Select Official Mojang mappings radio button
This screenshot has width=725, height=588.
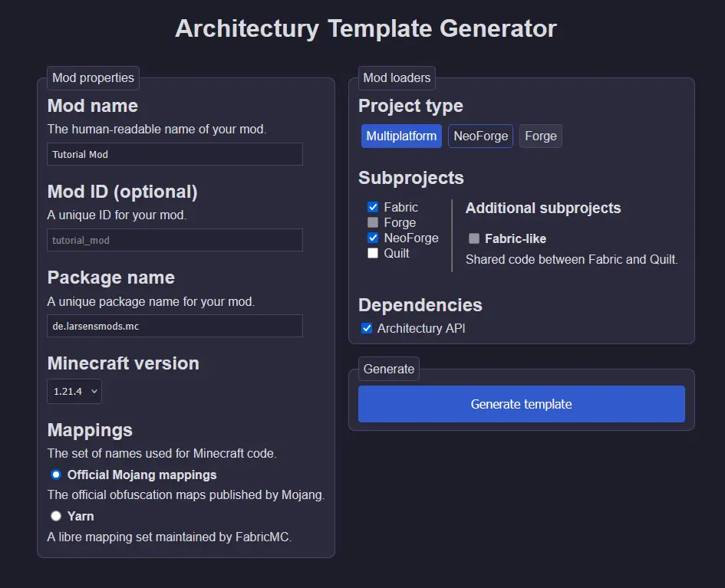coord(56,475)
